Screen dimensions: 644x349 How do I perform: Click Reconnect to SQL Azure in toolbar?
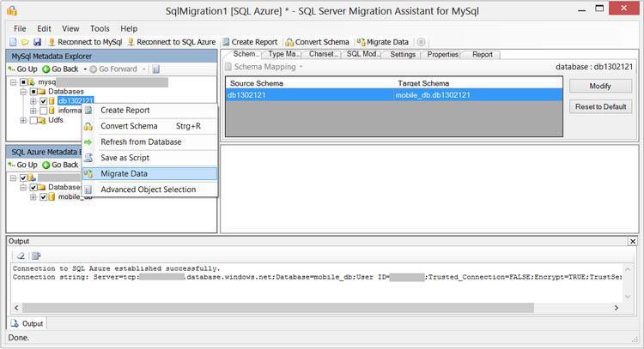pos(172,42)
